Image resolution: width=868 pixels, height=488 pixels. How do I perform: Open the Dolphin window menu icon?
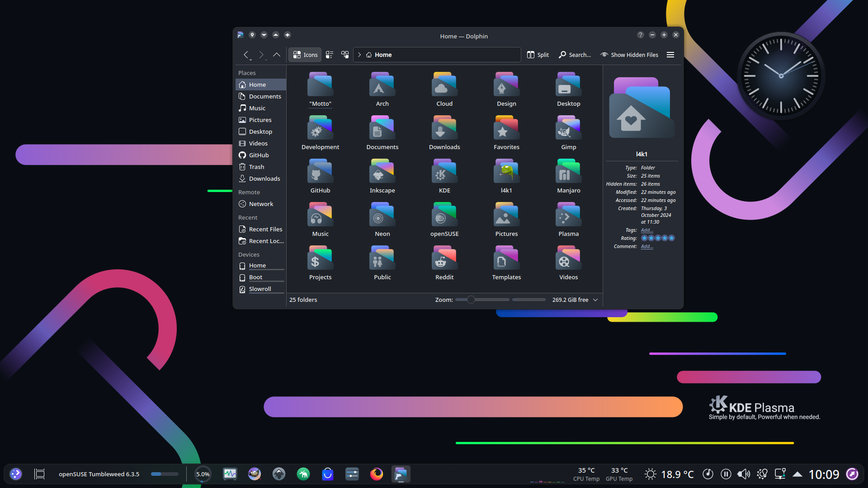coord(241,35)
